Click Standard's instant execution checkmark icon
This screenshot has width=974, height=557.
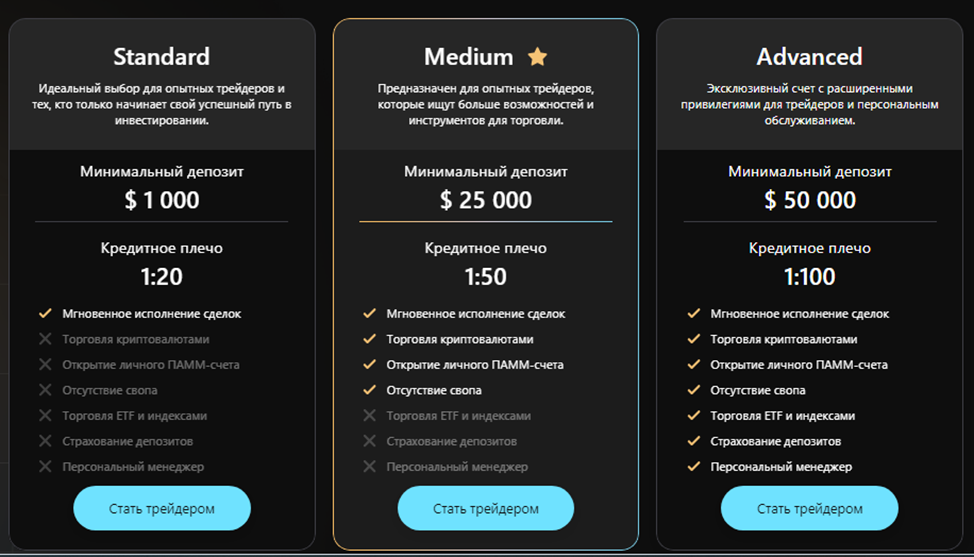coord(45,314)
